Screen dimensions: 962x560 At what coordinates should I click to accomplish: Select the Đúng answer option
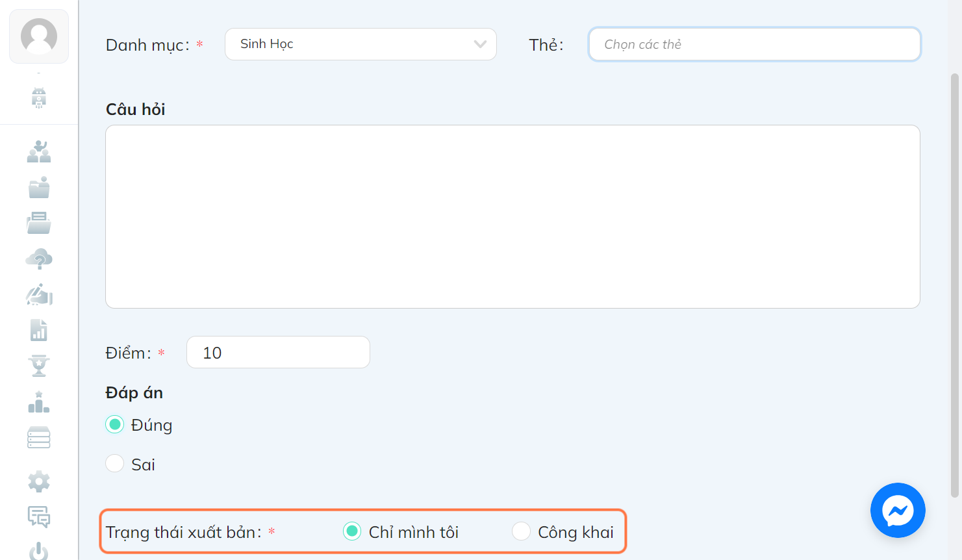[x=114, y=425]
